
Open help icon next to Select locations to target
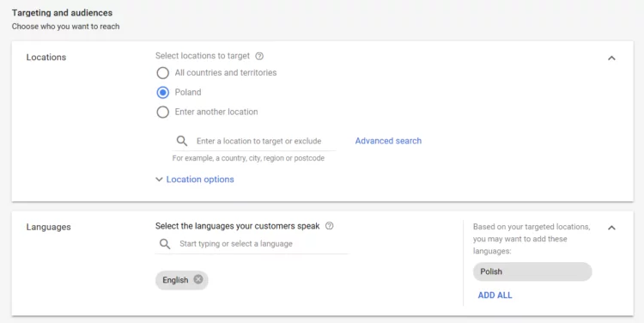pos(259,56)
